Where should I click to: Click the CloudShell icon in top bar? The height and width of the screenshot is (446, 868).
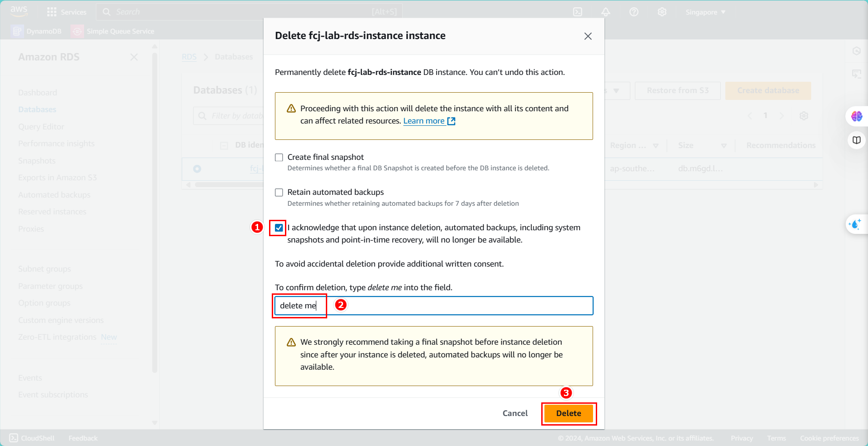578,12
